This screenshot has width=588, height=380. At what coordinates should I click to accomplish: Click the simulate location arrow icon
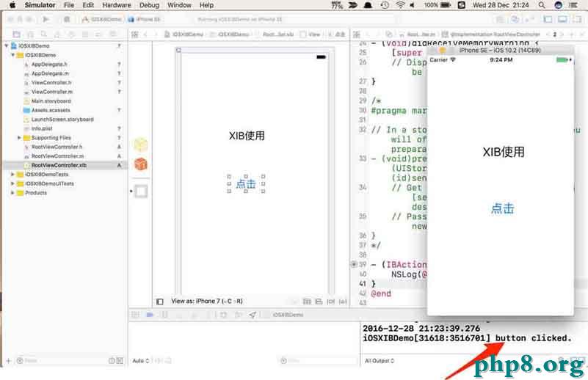(x=253, y=315)
